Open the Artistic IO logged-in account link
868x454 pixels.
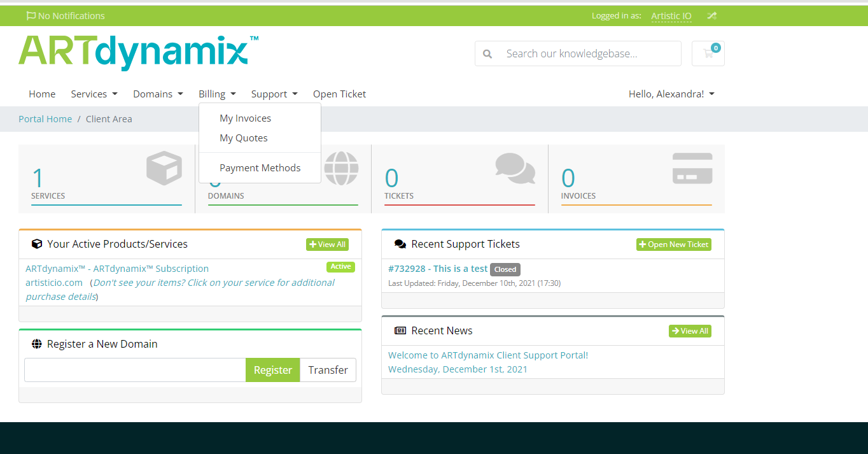[x=671, y=16]
